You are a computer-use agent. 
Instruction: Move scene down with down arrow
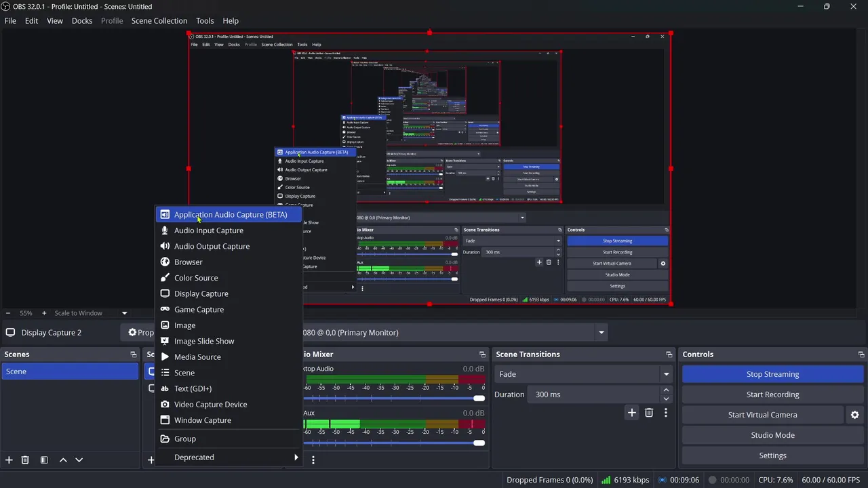point(79,460)
